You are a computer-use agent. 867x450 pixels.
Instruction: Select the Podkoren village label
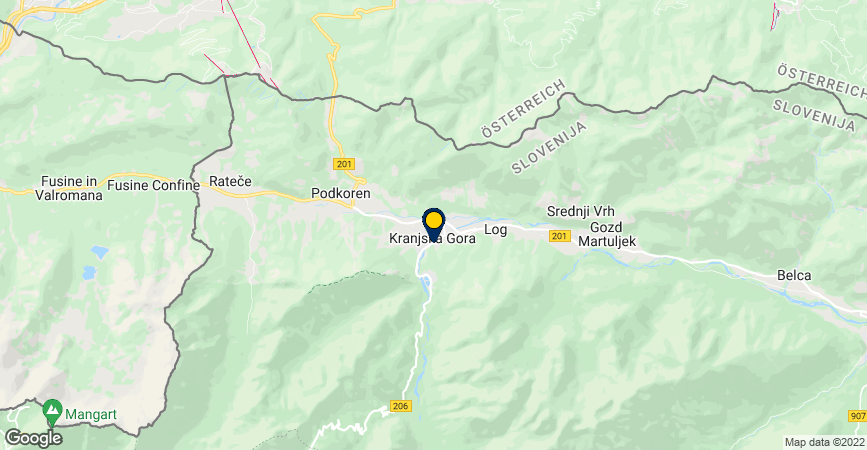click(341, 193)
